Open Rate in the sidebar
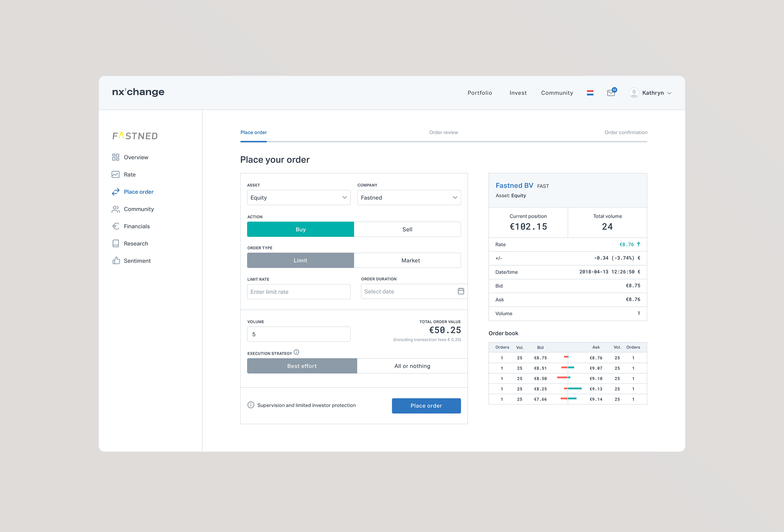784x532 pixels. click(x=130, y=174)
